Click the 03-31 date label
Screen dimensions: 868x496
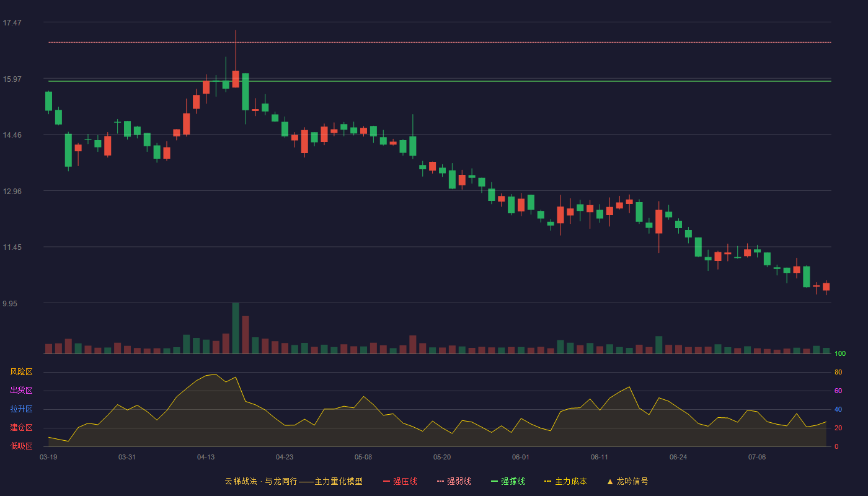(127, 457)
